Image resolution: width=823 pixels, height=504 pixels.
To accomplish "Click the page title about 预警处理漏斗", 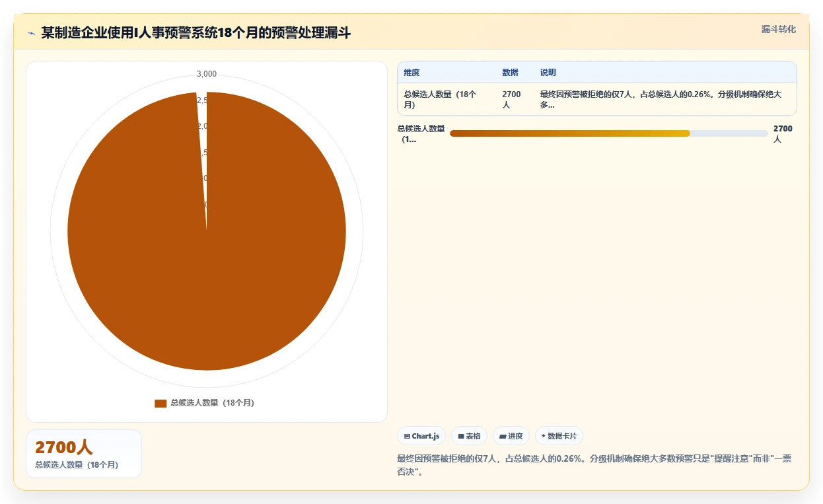I will point(196,33).
